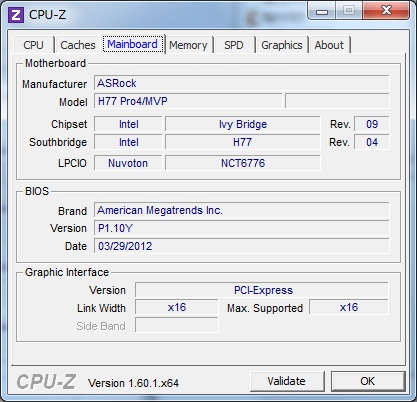Click the OK button
This screenshot has height=402, width=417.
pos(368,381)
